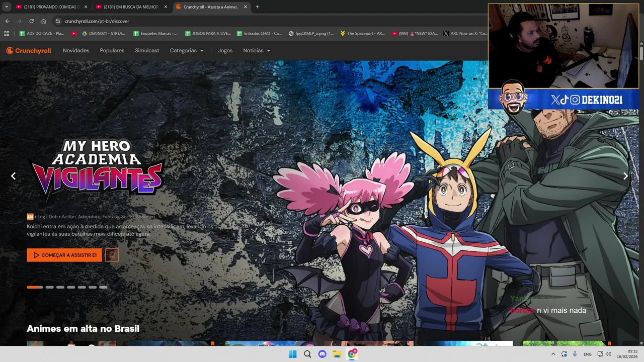
Task: Open the volume control in system tray
Action: (608, 354)
